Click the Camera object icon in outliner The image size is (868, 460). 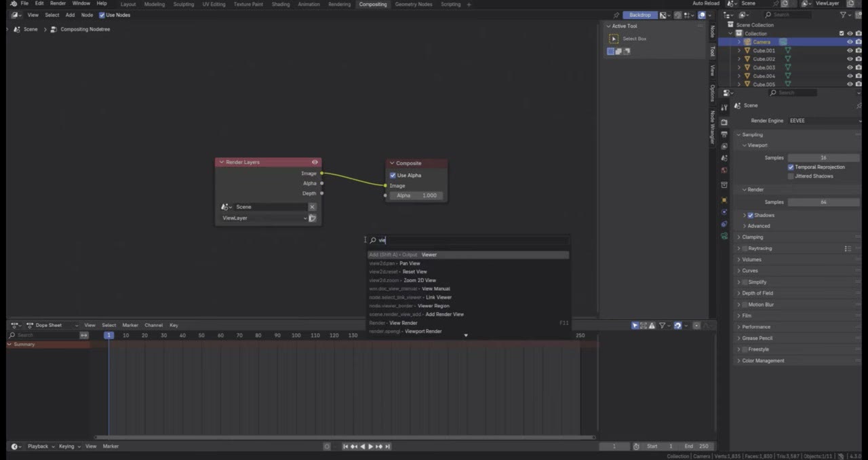pos(747,42)
